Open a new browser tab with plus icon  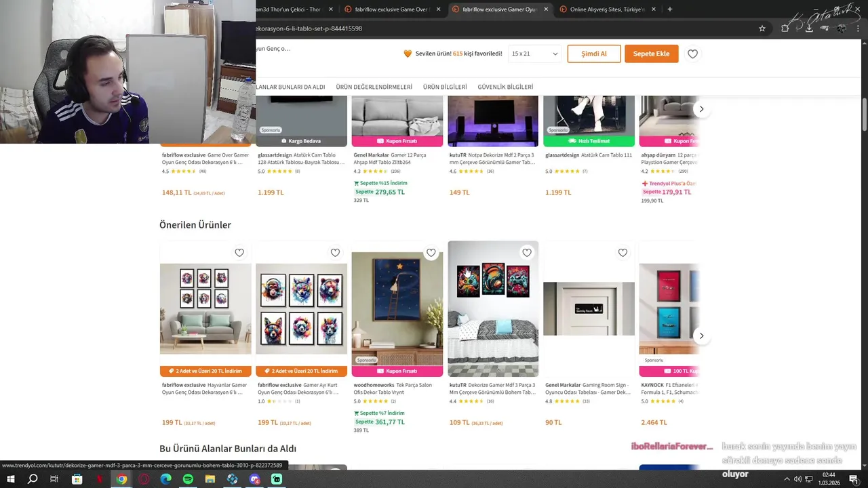pos(670,9)
